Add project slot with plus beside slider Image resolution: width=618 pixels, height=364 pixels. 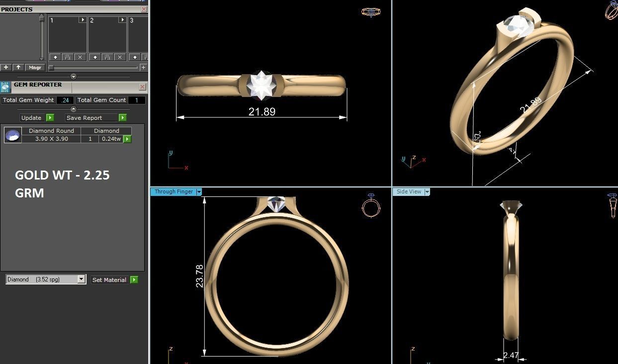(144, 67)
